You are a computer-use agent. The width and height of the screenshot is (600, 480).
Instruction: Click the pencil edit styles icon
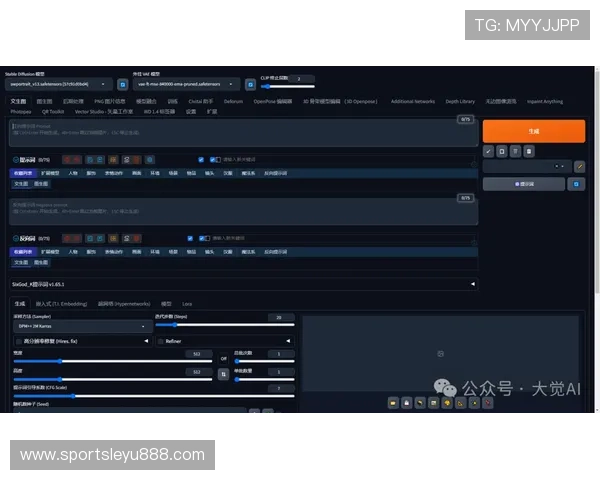(579, 166)
